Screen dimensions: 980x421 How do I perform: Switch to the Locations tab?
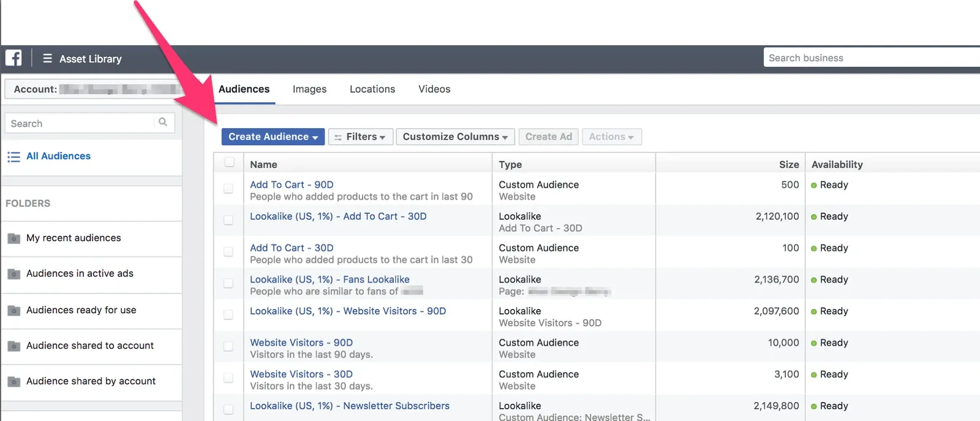[372, 89]
